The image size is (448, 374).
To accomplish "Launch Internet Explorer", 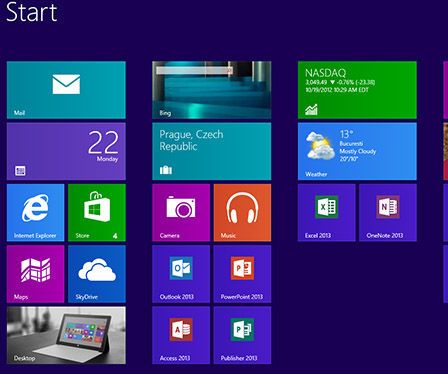I will (35, 213).
